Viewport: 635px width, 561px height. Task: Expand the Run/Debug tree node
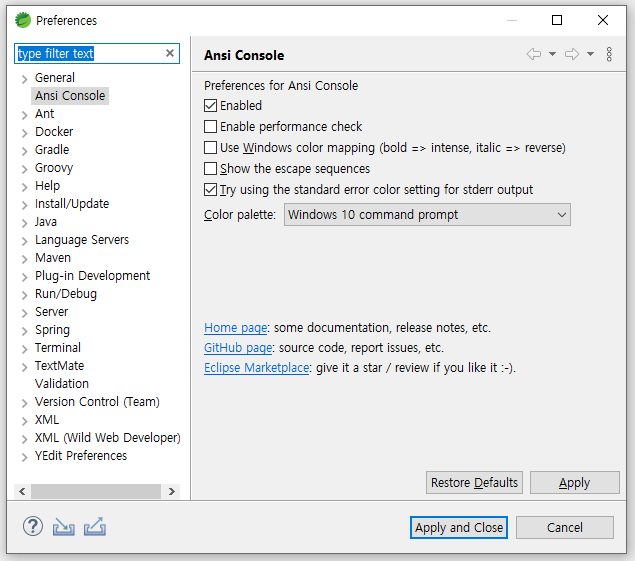tap(25, 295)
